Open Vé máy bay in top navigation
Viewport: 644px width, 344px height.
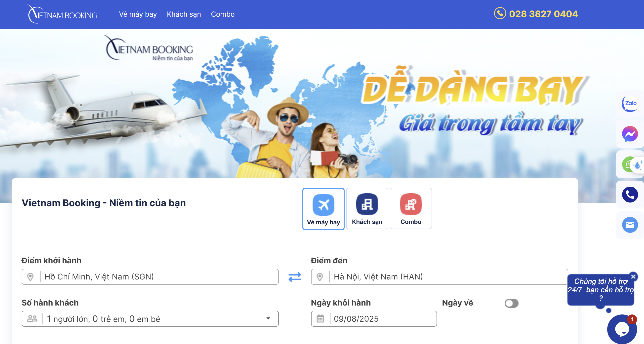click(138, 14)
